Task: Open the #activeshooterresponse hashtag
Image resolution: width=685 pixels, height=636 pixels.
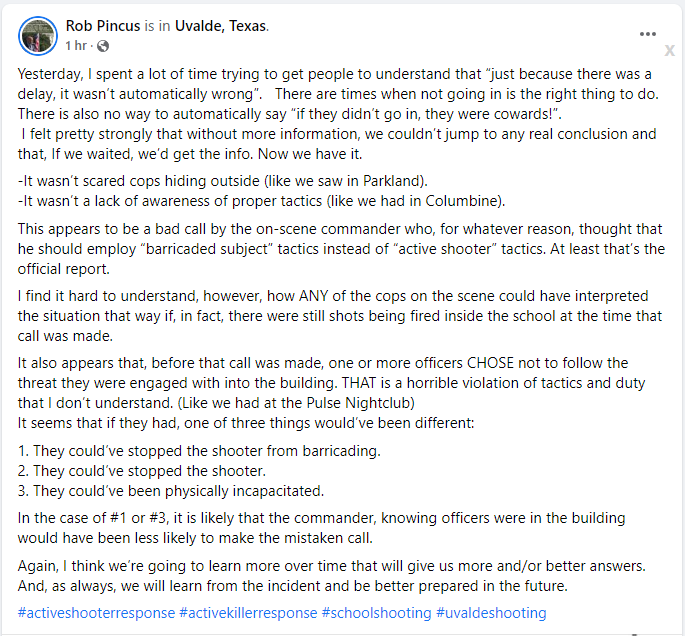Action: (x=96, y=613)
